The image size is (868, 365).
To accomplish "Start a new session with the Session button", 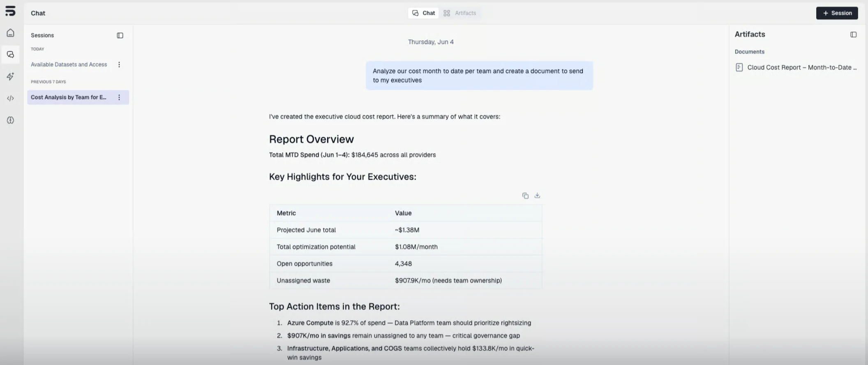I will point(837,13).
